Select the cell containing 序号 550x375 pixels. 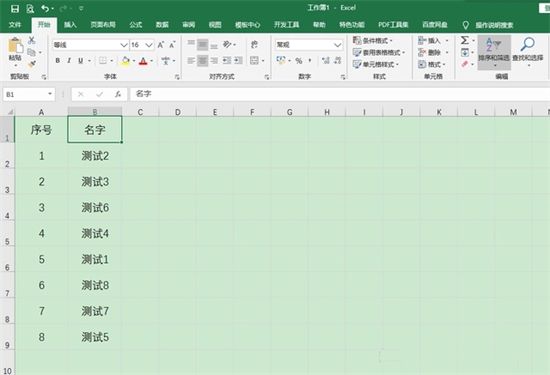(41, 129)
